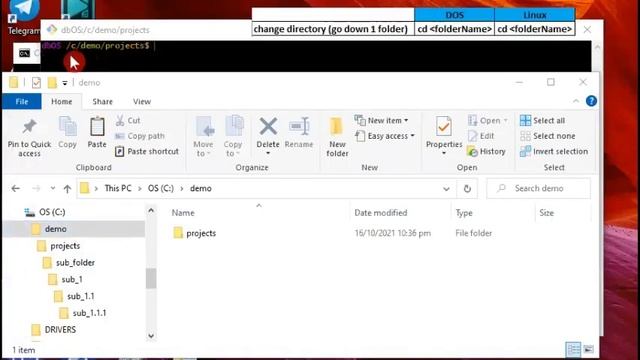Open the recent locations dropdown arrow
The width and height of the screenshot is (640, 360).
click(53, 189)
